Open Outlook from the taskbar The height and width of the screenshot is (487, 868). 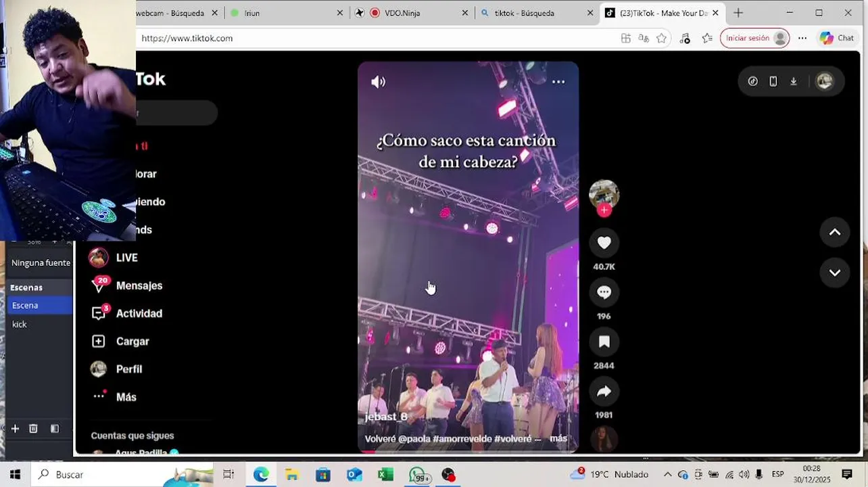click(354, 475)
